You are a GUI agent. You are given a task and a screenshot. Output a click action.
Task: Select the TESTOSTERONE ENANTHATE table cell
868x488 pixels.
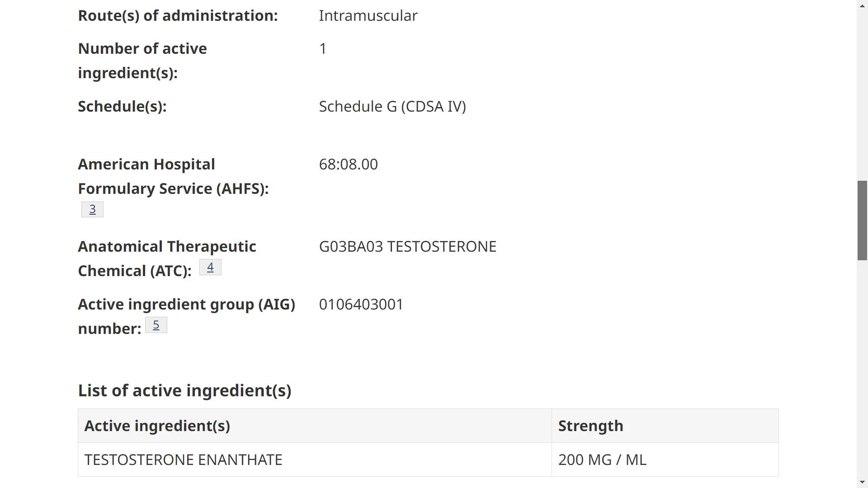pyautogui.click(x=183, y=460)
